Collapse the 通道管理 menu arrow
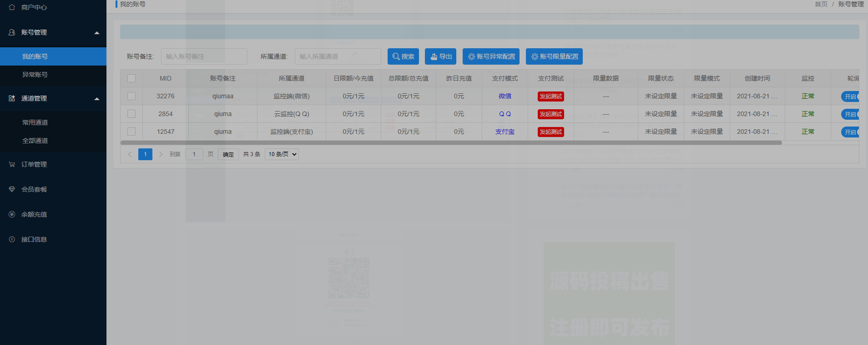 point(96,99)
